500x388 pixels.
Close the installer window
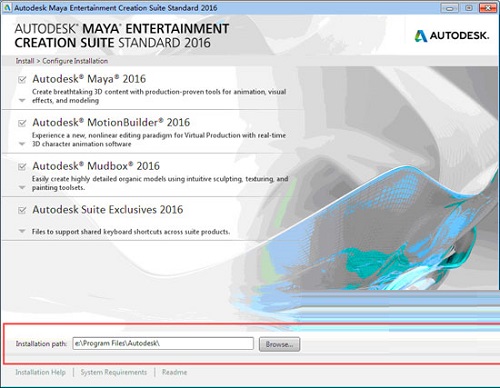coord(488,8)
